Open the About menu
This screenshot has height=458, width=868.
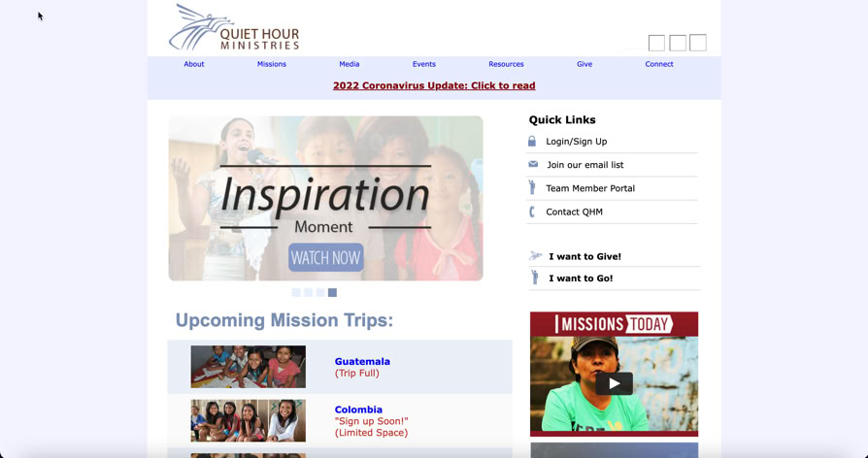194,64
